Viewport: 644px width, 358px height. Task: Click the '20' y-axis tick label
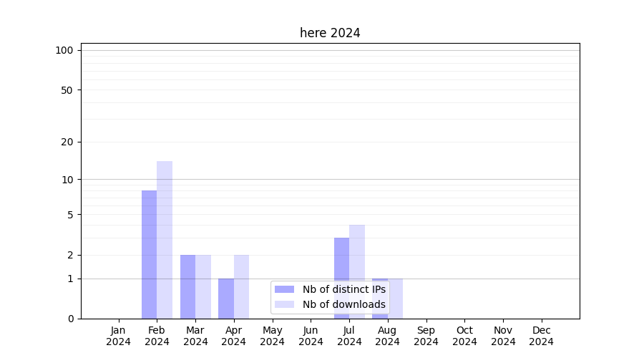tap(67, 142)
